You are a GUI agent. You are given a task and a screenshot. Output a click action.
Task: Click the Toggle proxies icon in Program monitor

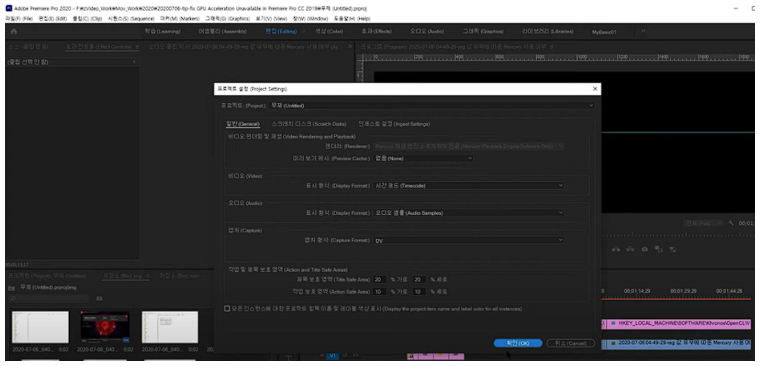click(673, 249)
